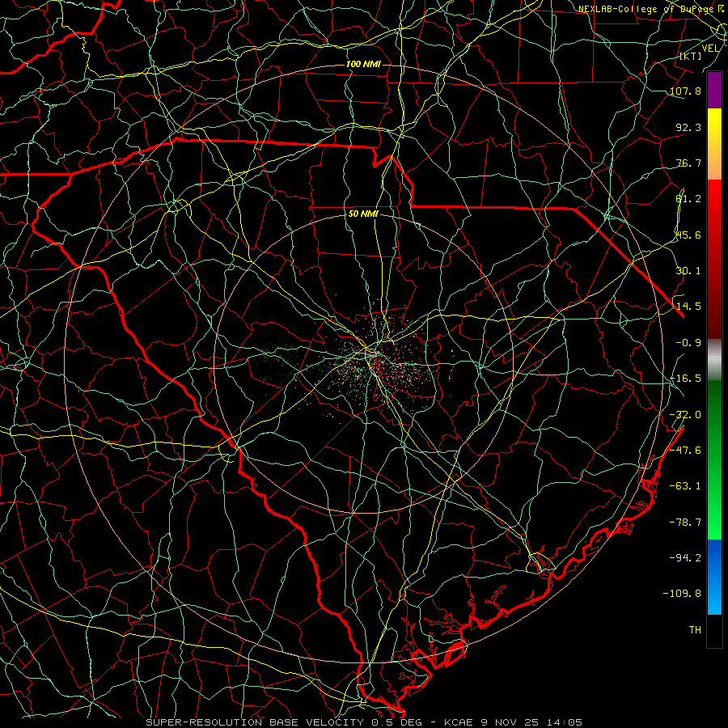
Task: Click the -78.7 value on velocity scale
Action: coord(685,523)
